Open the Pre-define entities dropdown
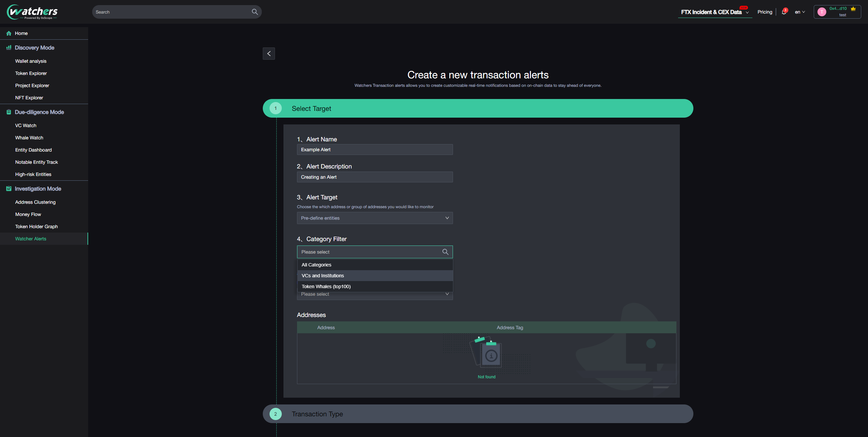This screenshot has height=437, width=868. (375, 218)
